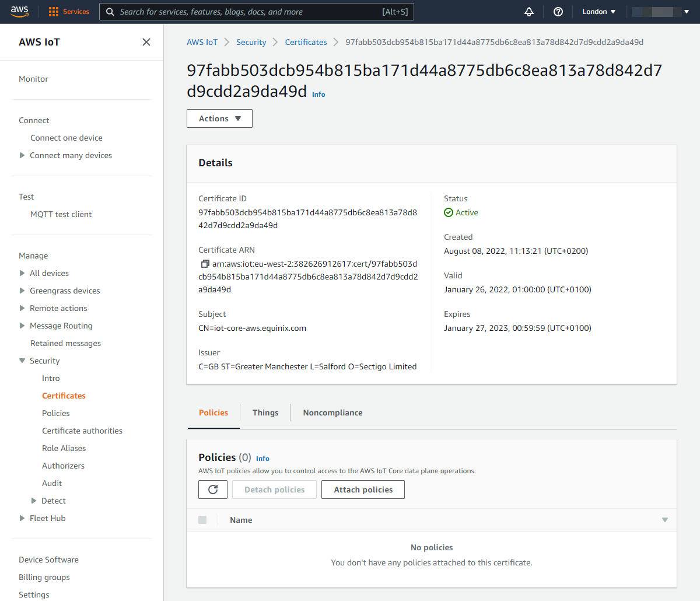Image resolution: width=700 pixels, height=601 pixels.
Task: Open the notifications bell
Action: tap(529, 12)
